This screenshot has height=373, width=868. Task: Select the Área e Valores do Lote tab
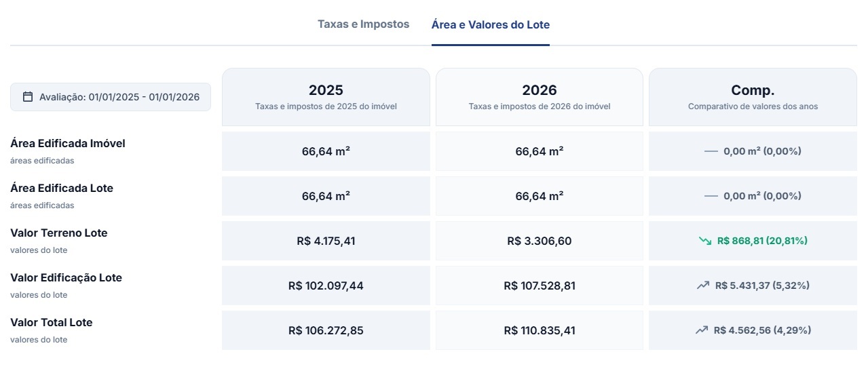click(x=490, y=25)
